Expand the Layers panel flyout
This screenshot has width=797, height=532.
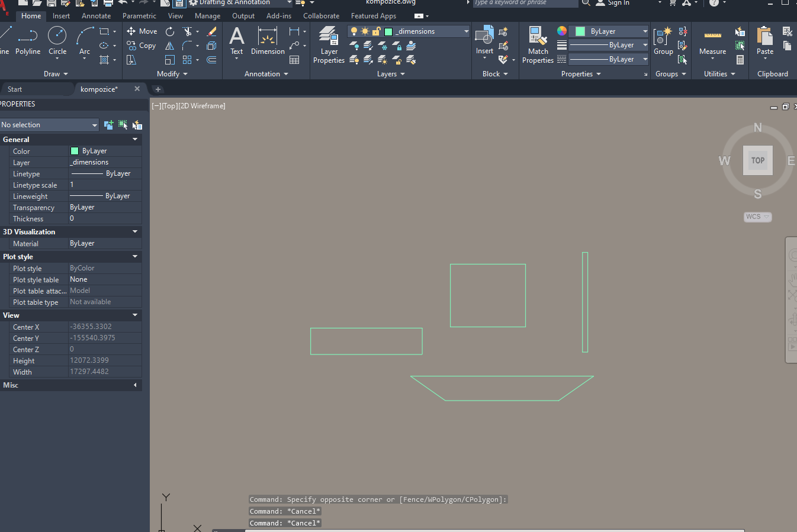pos(391,74)
